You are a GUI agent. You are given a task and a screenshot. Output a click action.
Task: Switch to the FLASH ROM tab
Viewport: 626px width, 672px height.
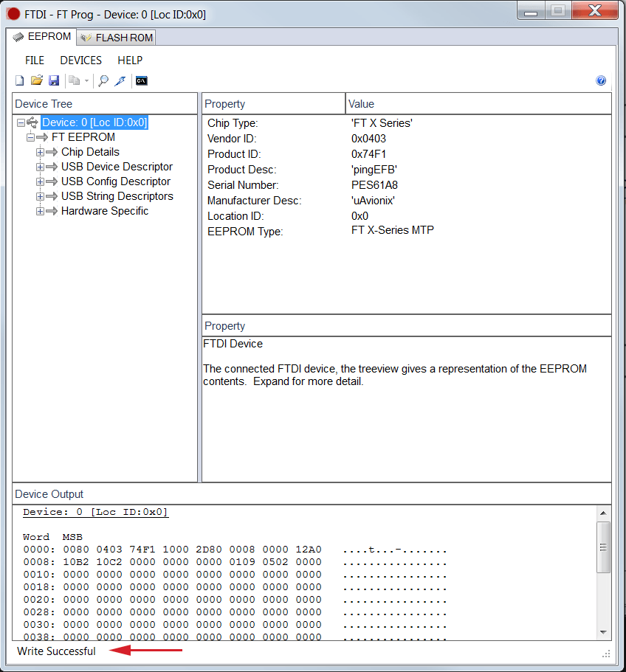[x=116, y=38]
